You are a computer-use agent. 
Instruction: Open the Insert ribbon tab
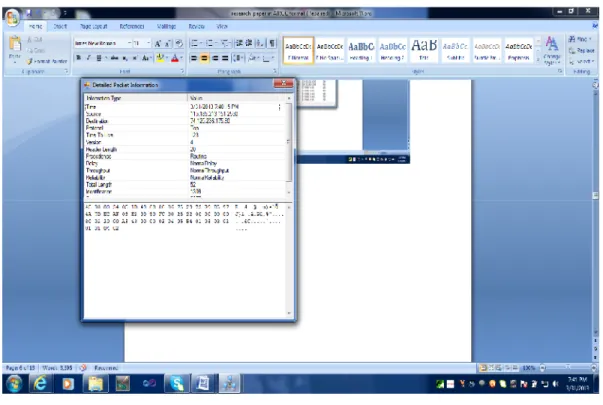click(60, 26)
